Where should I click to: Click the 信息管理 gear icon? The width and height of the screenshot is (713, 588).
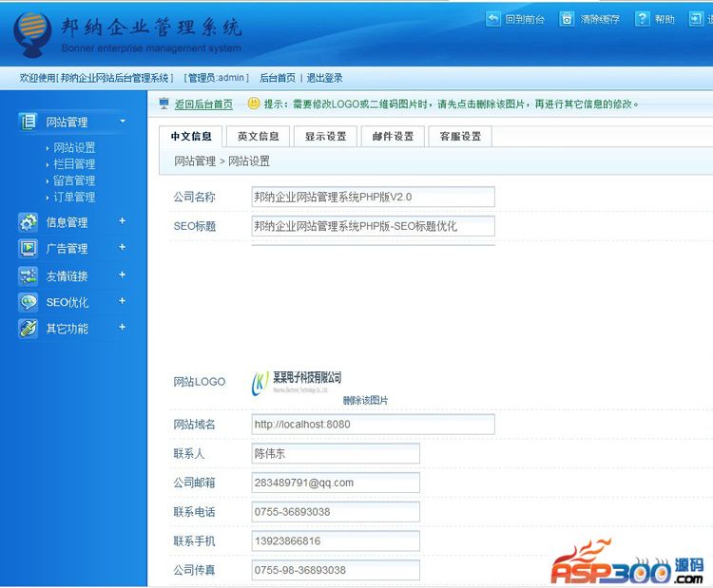[x=29, y=222]
